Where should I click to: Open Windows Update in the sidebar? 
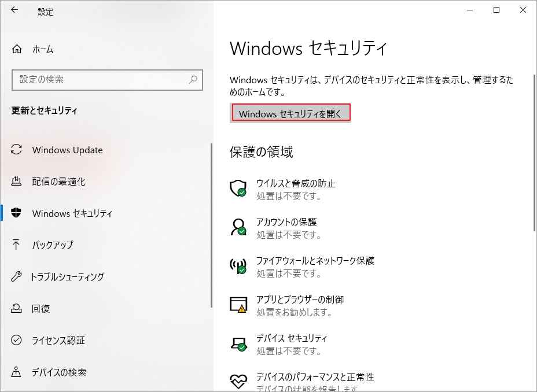[67, 150]
